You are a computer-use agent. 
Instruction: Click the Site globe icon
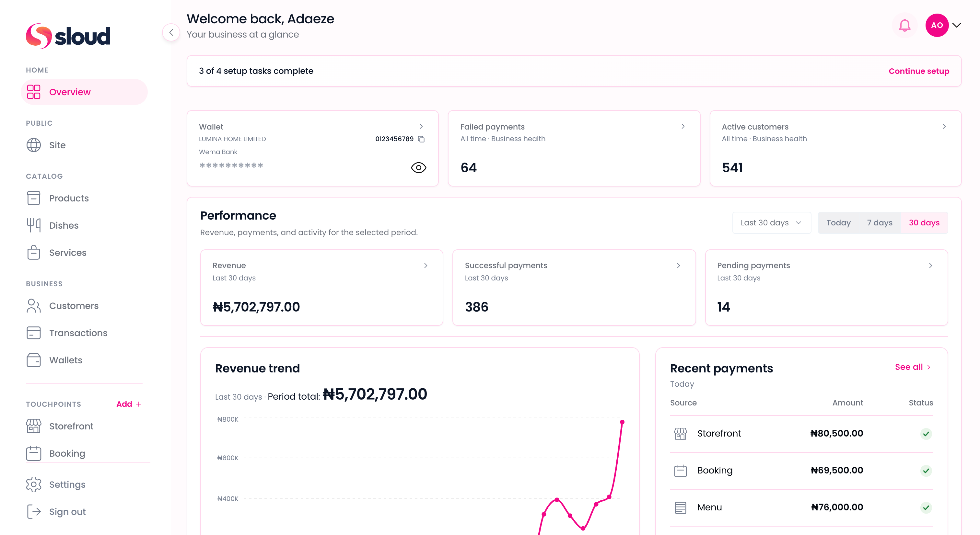pos(33,145)
